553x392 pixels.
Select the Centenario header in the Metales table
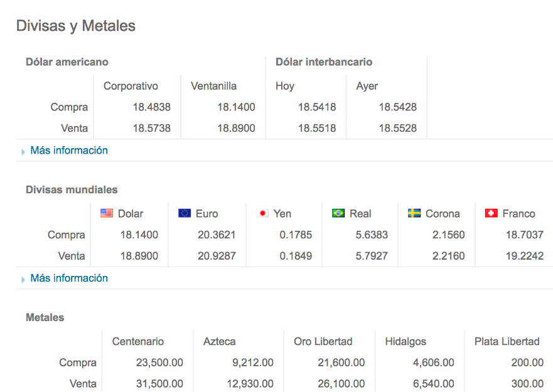(138, 341)
